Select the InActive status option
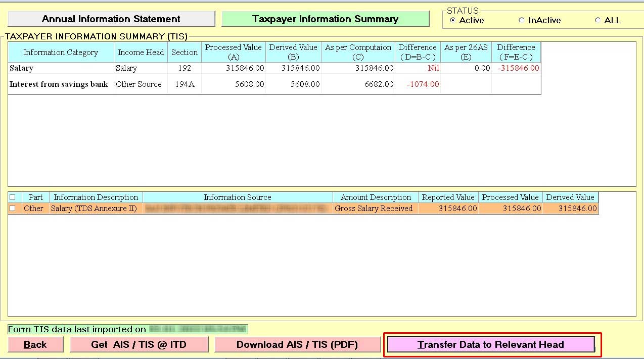This screenshot has width=644, height=359. tap(521, 21)
